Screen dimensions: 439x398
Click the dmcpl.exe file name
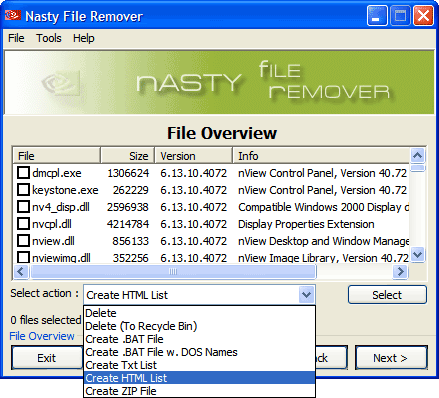click(x=57, y=173)
